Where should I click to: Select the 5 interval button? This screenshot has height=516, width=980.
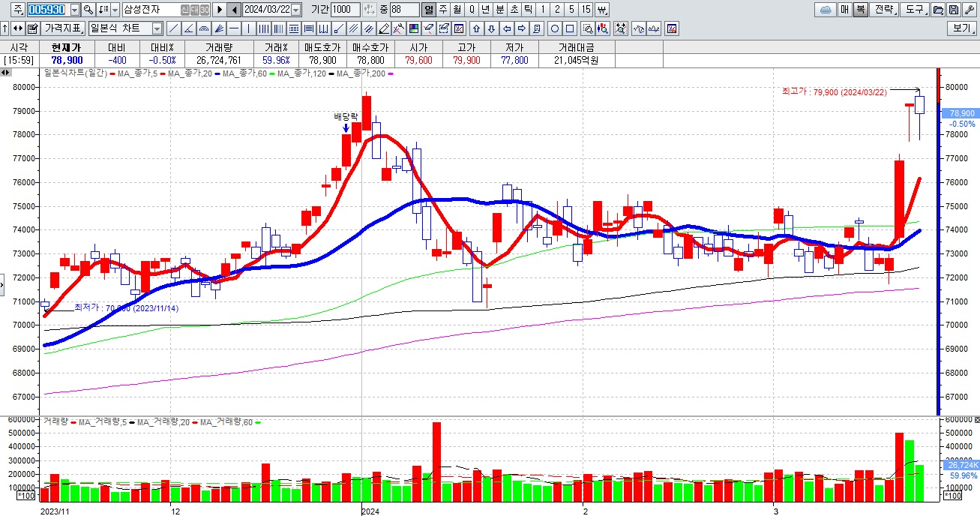(571, 10)
